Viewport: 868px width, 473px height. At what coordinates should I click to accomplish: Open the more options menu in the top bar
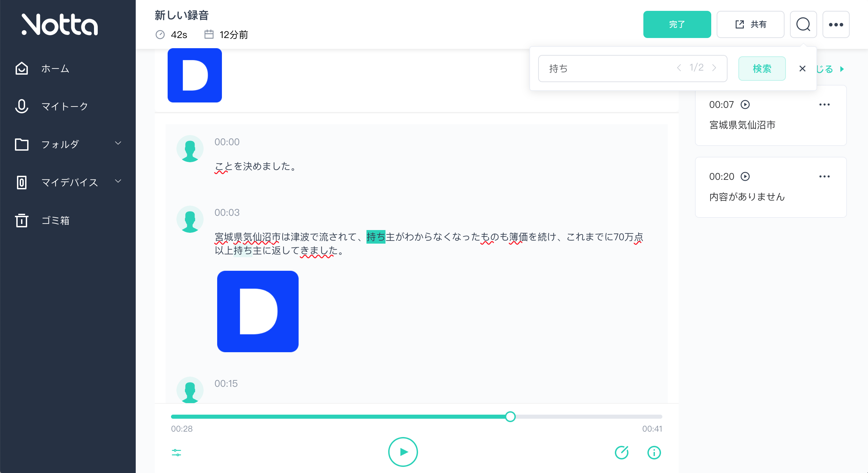[x=836, y=24]
